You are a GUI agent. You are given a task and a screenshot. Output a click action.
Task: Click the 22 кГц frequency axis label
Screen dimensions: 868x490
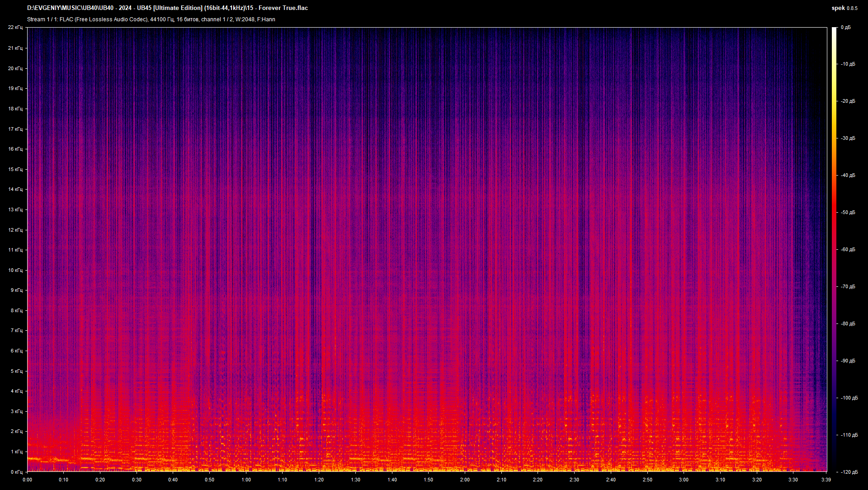point(15,28)
